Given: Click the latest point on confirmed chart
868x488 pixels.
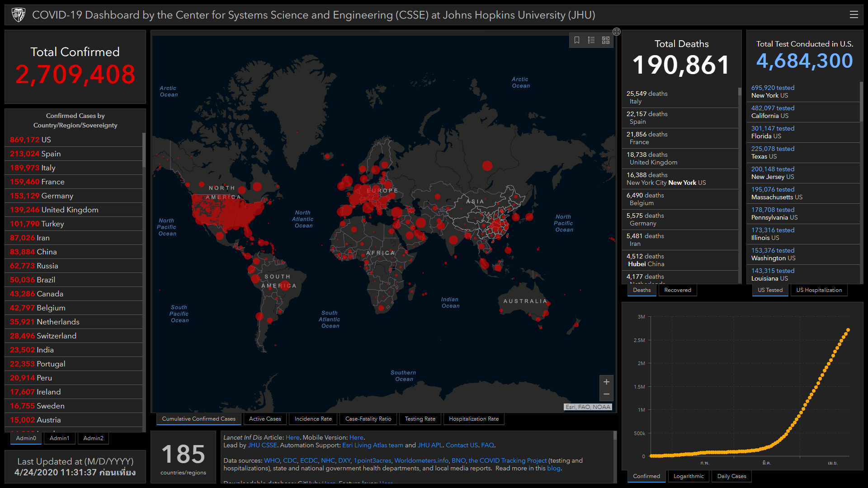Looking at the screenshot, I should [x=848, y=330].
